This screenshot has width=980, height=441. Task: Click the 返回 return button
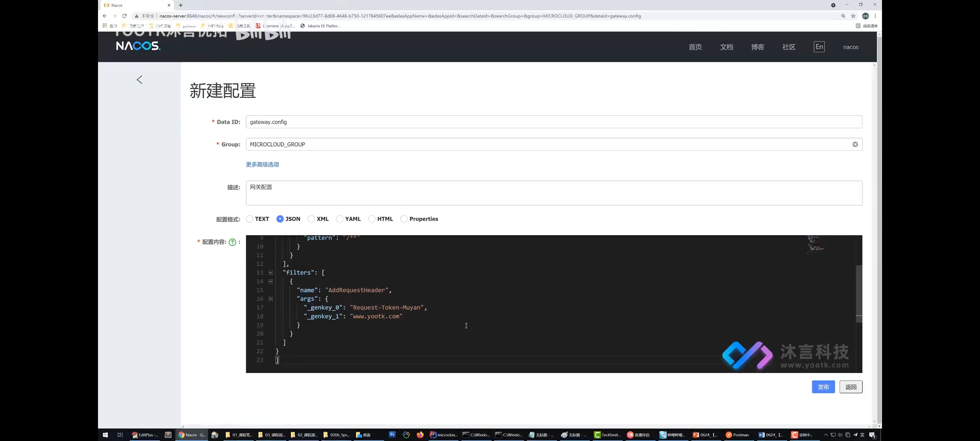[851, 387]
